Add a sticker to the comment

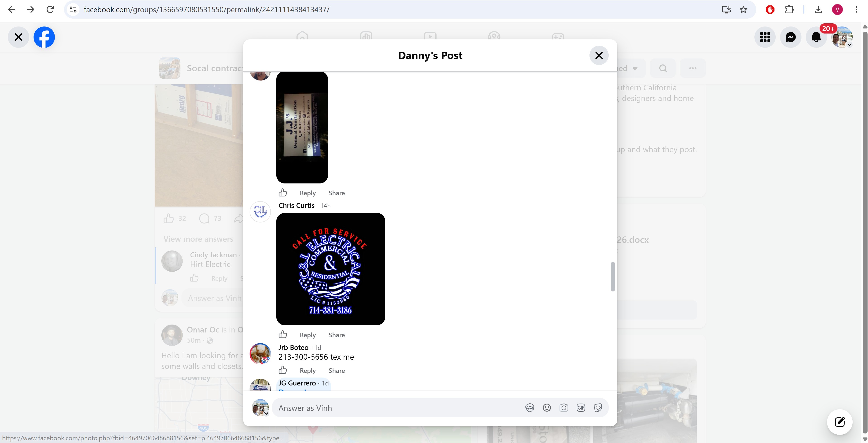pos(598,408)
